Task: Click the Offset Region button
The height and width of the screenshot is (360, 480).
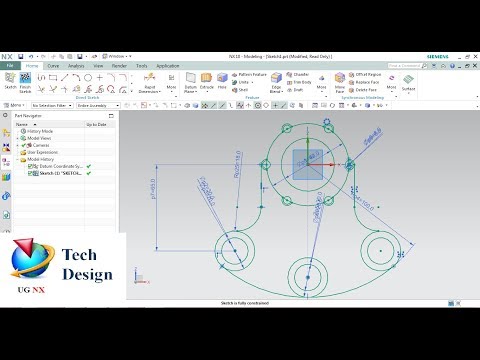Action: pyautogui.click(x=365, y=74)
